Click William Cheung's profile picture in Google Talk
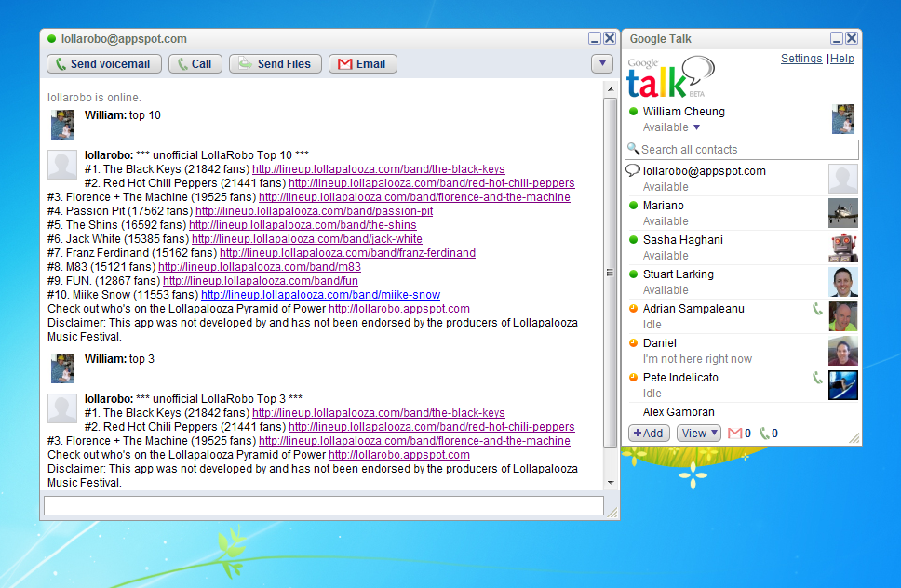This screenshot has width=901, height=588. (x=843, y=119)
